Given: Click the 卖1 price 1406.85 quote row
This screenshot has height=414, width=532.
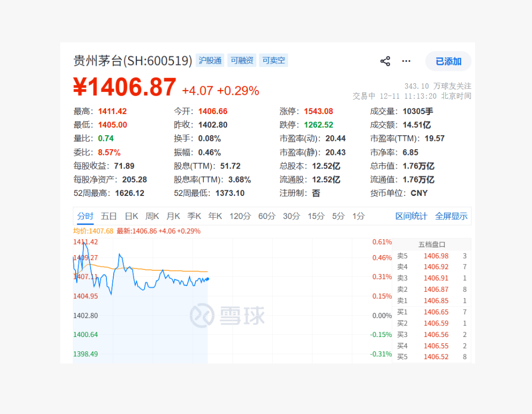Looking at the screenshot, I should (x=432, y=300).
